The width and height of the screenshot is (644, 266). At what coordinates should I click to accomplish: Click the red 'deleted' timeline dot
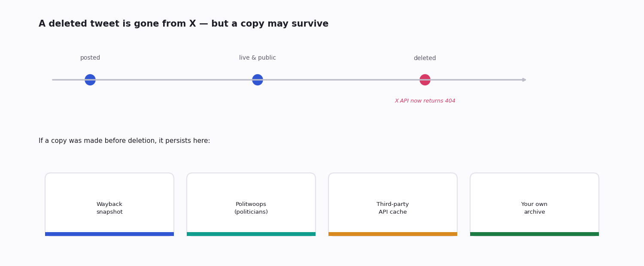425,80
